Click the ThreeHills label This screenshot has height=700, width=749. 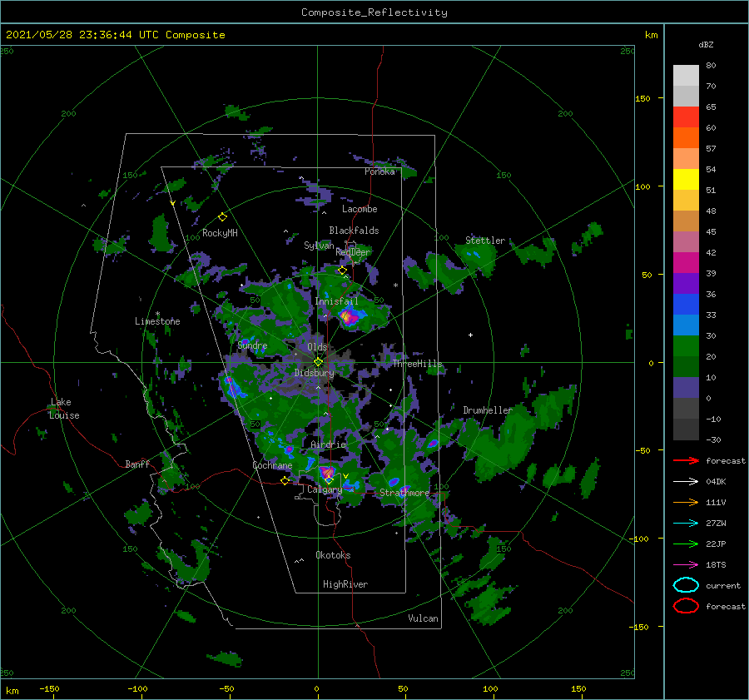click(417, 364)
